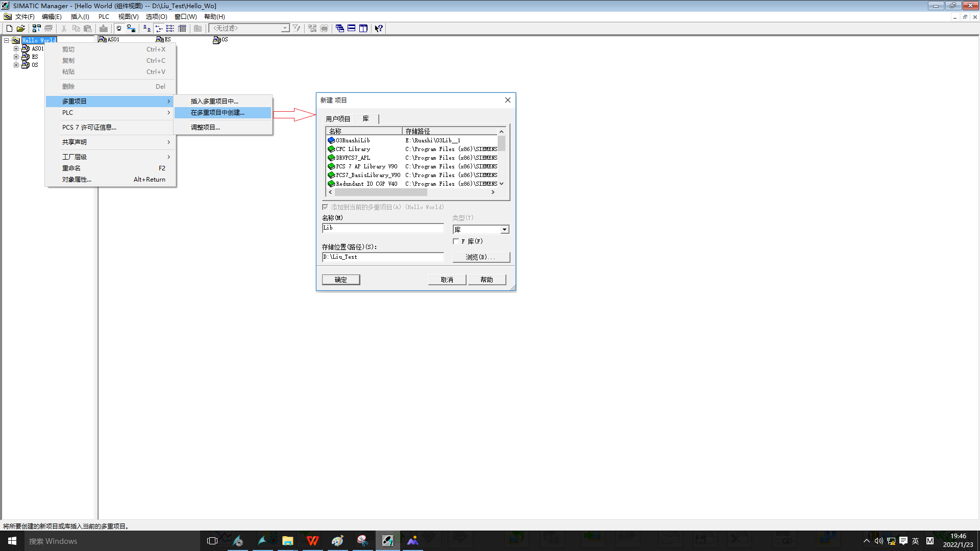
Task: Click the 浏览(B)... browse button
Action: pos(481,257)
